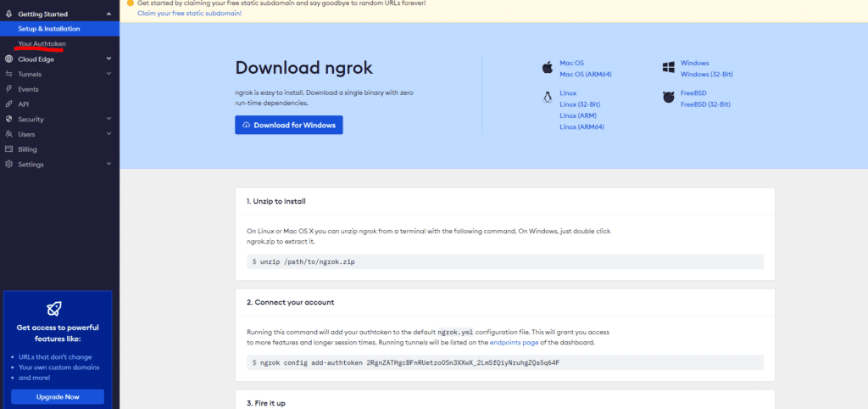Click the '1. Unzip to install' heading
868x409 pixels.
coord(276,201)
